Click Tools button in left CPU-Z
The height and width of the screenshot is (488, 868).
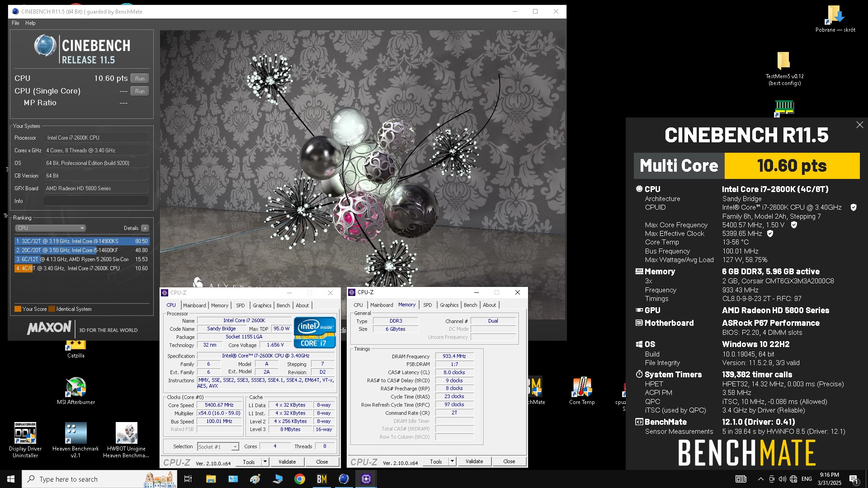[x=249, y=462]
